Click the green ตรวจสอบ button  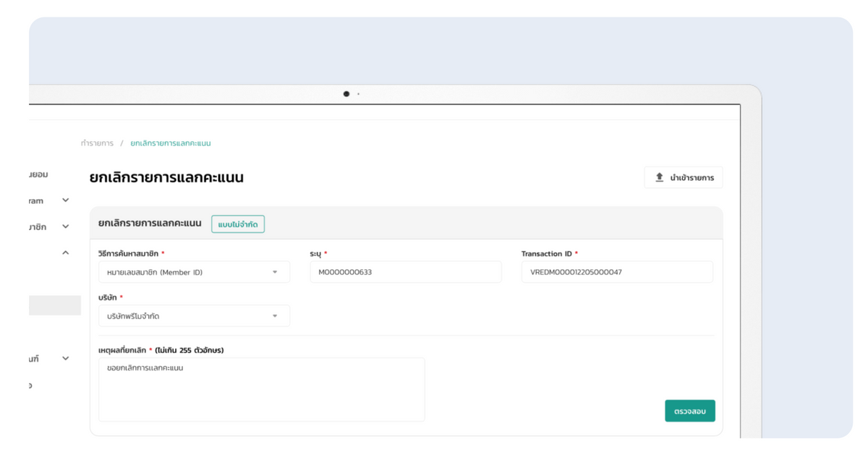(x=689, y=411)
